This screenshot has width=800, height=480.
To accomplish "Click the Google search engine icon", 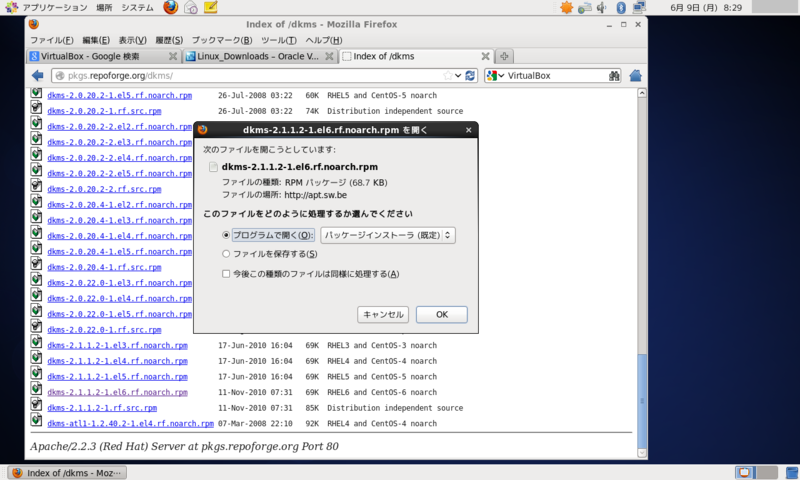I will (492, 75).
